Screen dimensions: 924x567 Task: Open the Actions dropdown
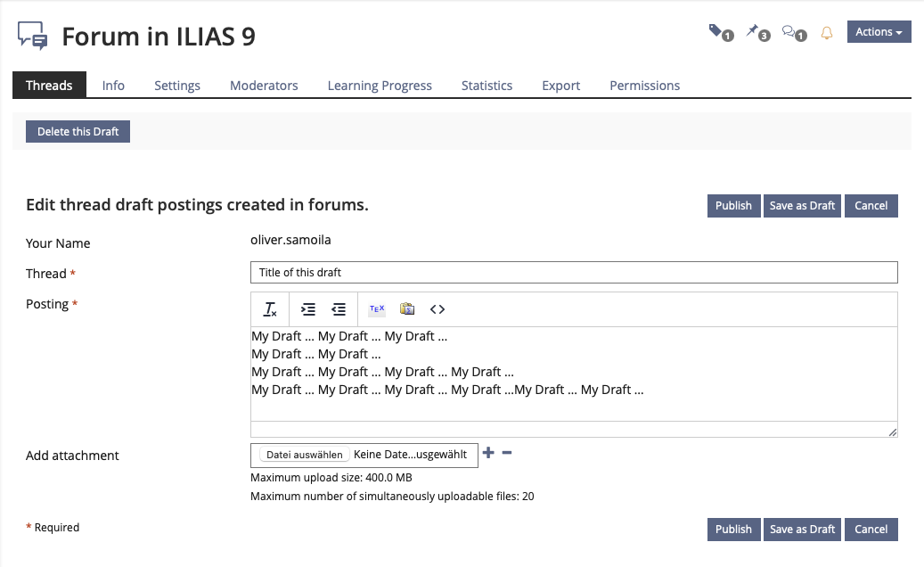(x=879, y=32)
